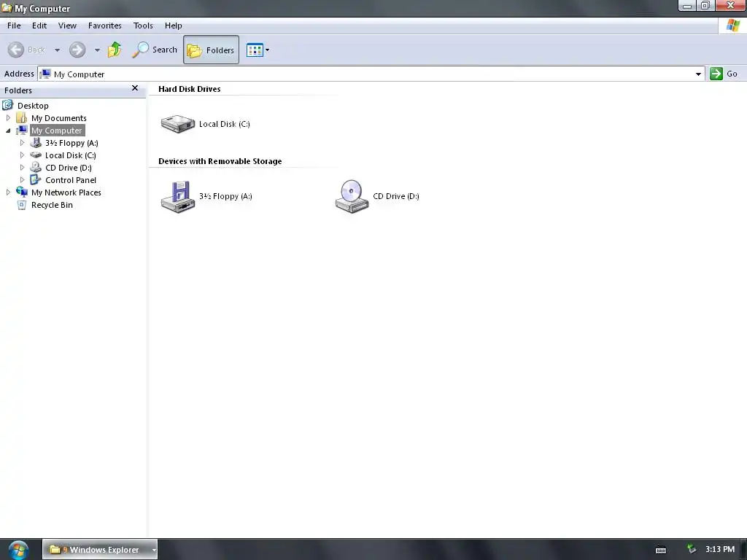Select Local Disk (C:) tree item
This screenshot has width=747, height=560.
pos(71,155)
